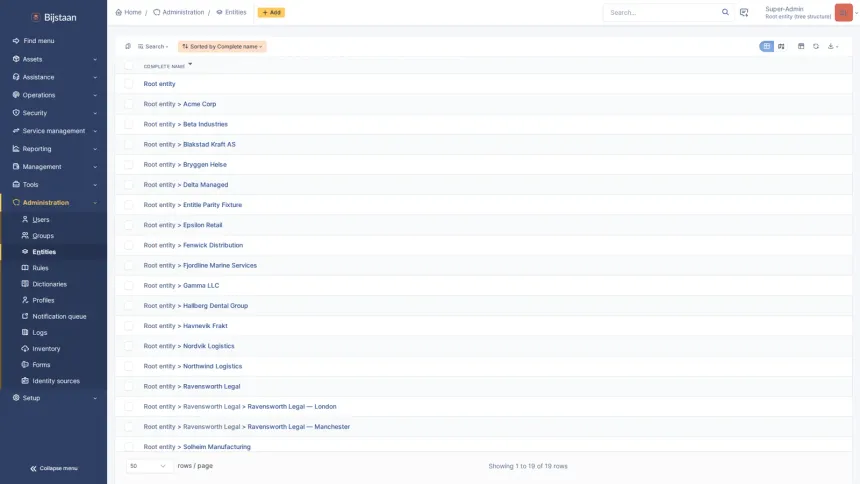Screen dimensions: 860x484
Task: Check the Delta Managed row checkbox
Action: (128, 184)
